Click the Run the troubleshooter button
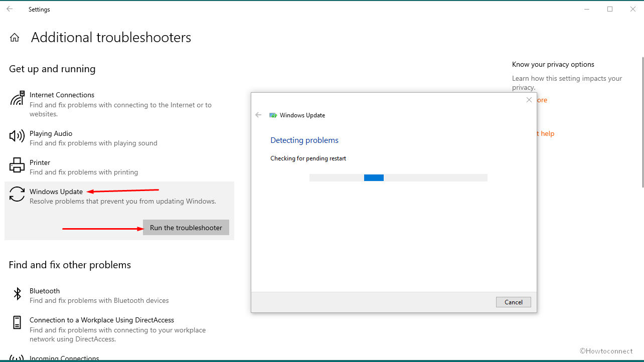The height and width of the screenshot is (362, 644). (x=186, y=228)
